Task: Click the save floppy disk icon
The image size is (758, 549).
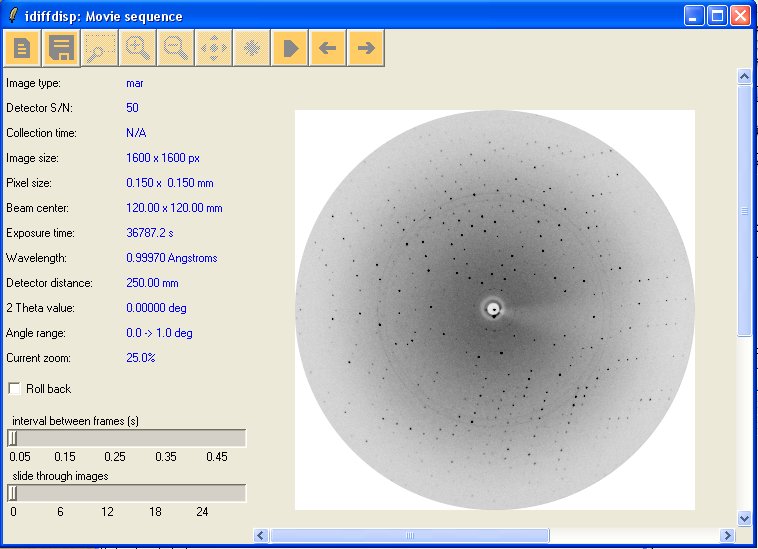Action: coord(60,48)
